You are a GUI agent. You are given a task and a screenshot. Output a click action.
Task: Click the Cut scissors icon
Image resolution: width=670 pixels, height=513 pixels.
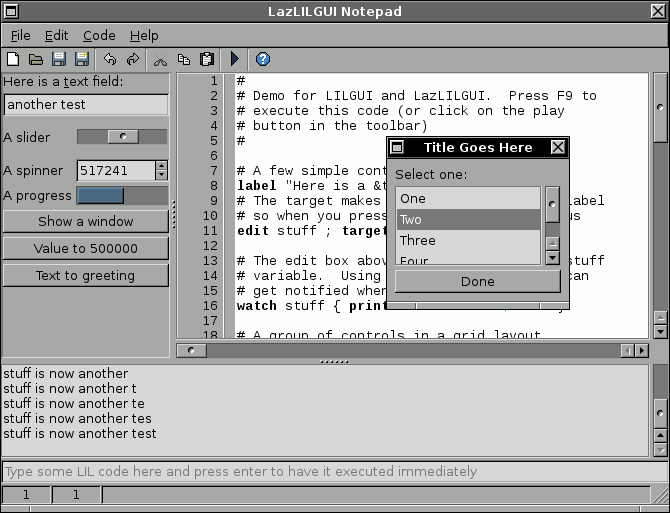[x=160, y=60]
